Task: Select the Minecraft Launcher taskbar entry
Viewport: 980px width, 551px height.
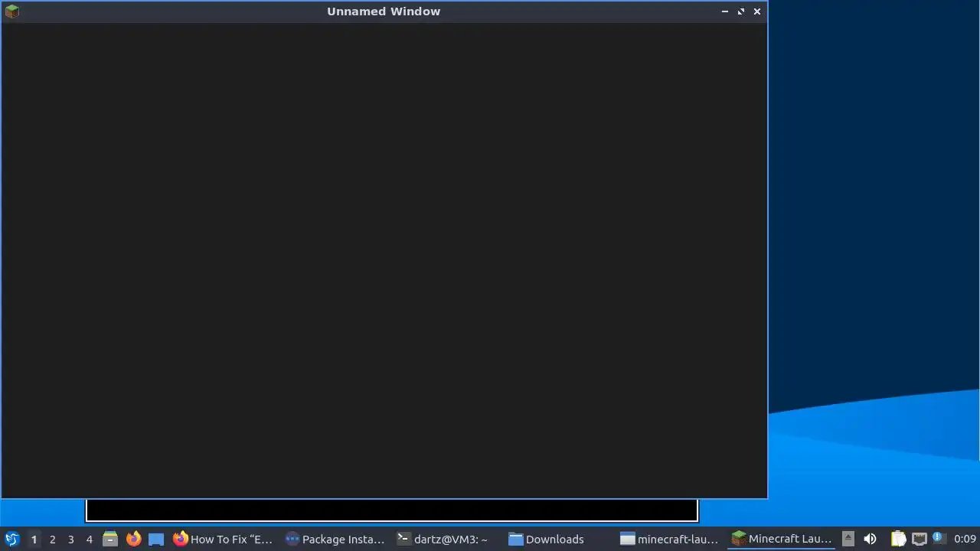Action: (x=782, y=540)
